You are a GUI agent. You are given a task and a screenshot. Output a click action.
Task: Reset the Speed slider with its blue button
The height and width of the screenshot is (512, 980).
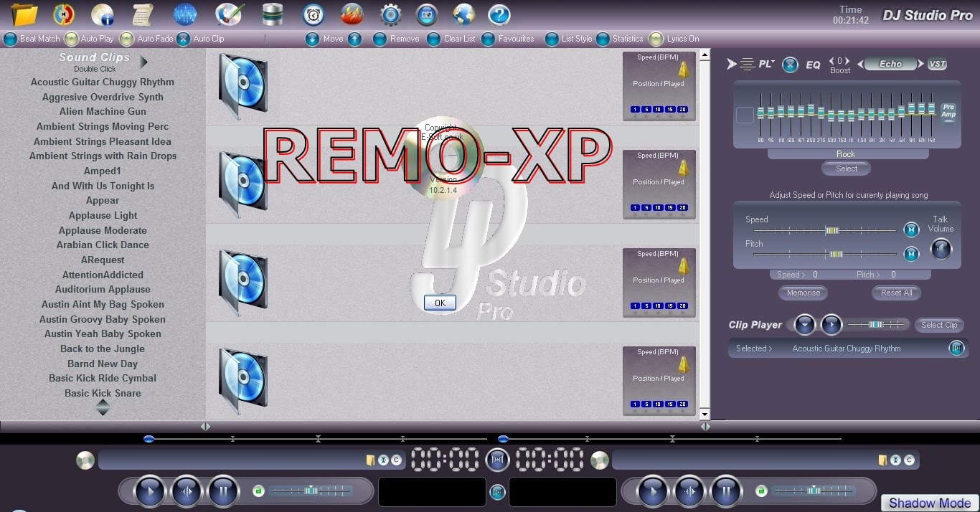click(911, 230)
